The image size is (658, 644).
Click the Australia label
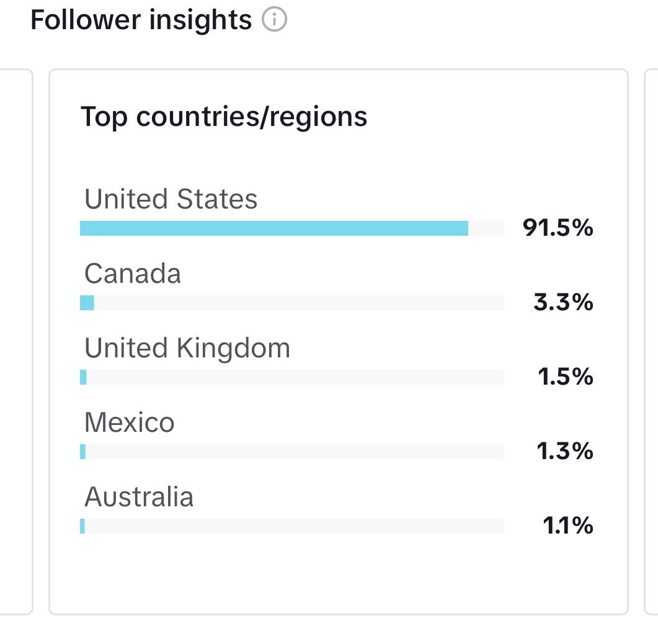[x=139, y=496]
